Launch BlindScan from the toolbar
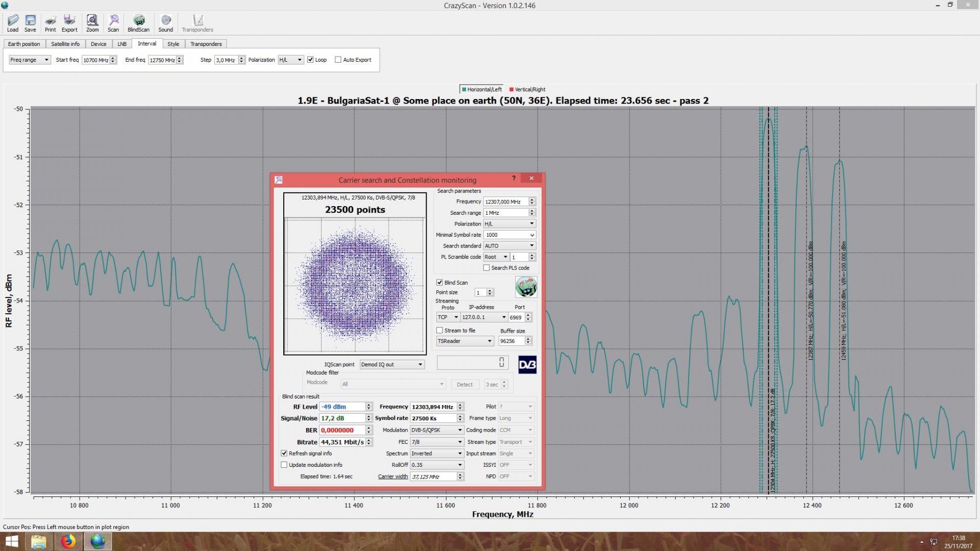The image size is (980, 551). click(138, 23)
